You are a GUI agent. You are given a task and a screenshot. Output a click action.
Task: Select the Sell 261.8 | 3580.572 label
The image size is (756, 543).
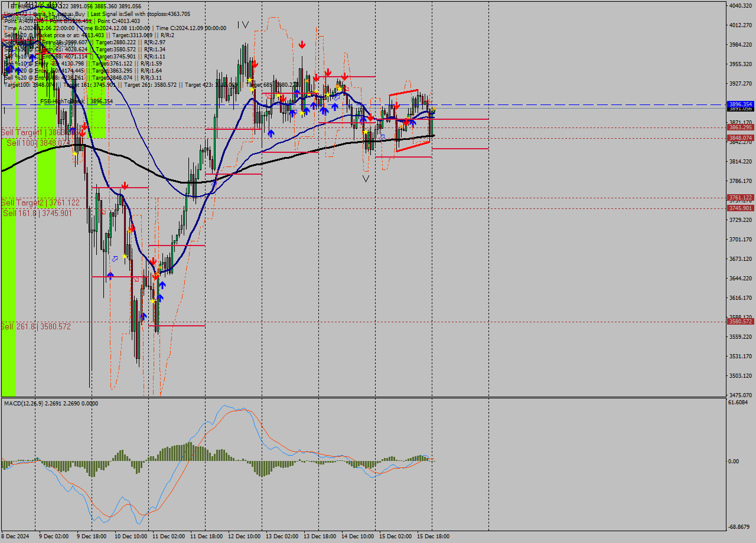pyautogui.click(x=36, y=326)
